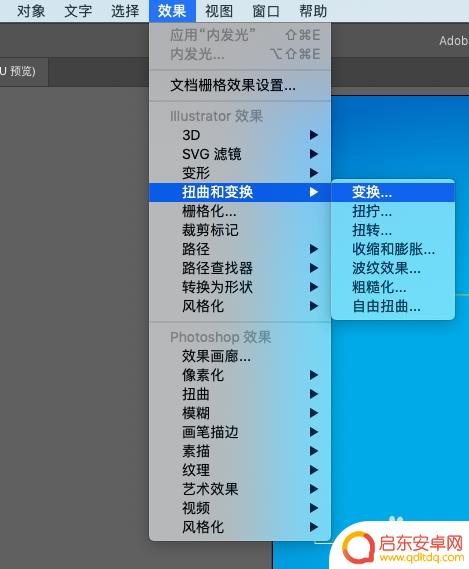Select the 扭曲和变换 menu entry
Viewport: 469px width, 569px height.
[240, 192]
